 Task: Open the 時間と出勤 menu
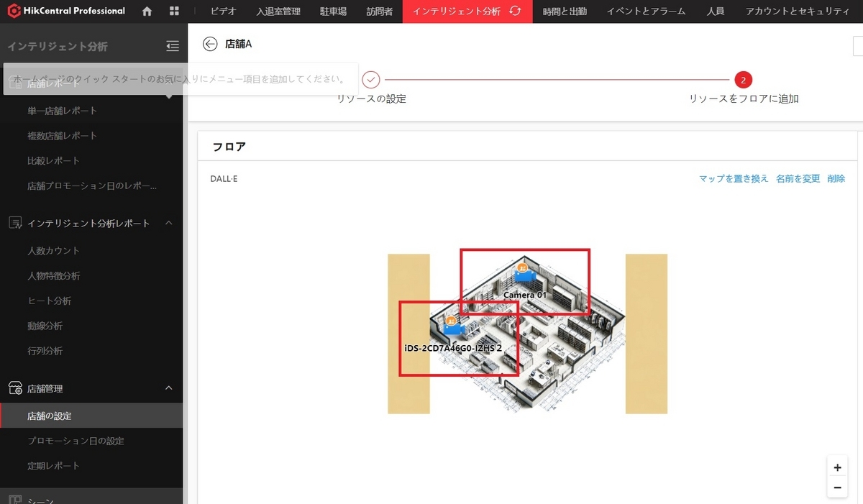click(565, 12)
